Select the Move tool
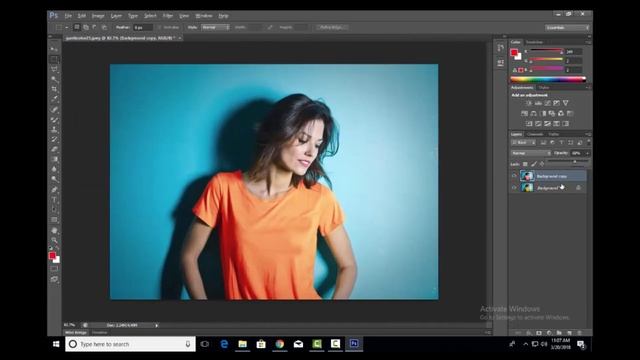Screen dimensions: 640x360 click(x=54, y=49)
